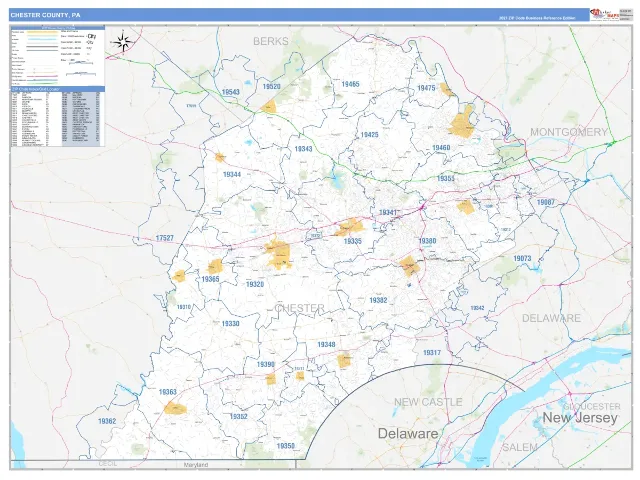Image resolution: width=640 pixels, height=480 pixels.
Task: Click the compass rose icon
Action: pos(122,42)
